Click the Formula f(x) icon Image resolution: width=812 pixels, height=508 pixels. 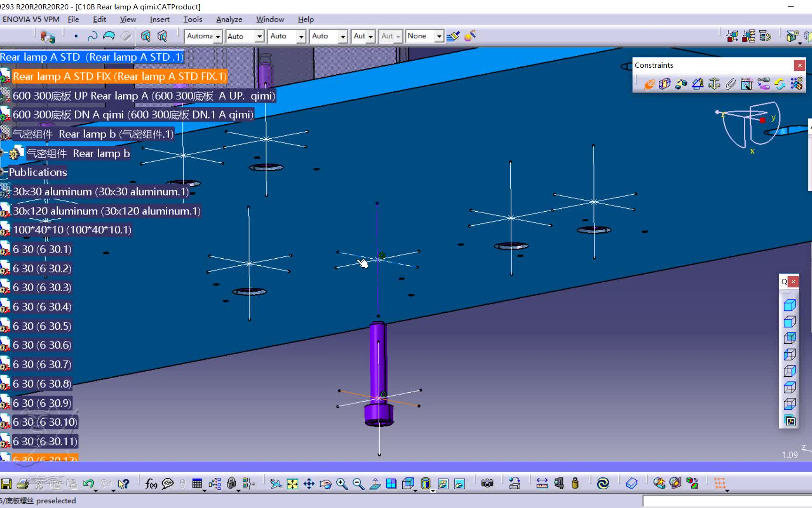[x=151, y=484]
